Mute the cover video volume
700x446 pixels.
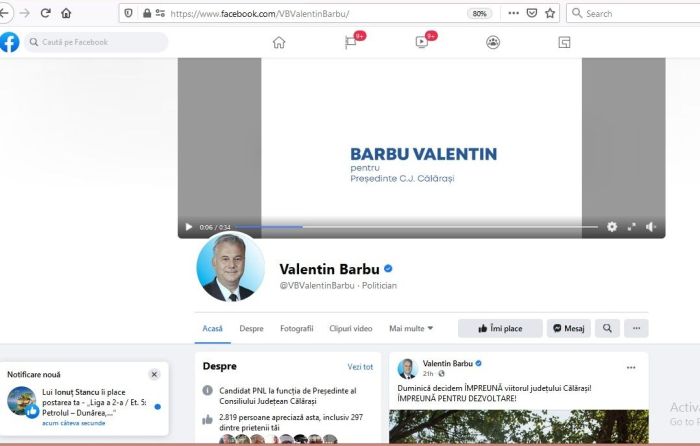tap(650, 227)
